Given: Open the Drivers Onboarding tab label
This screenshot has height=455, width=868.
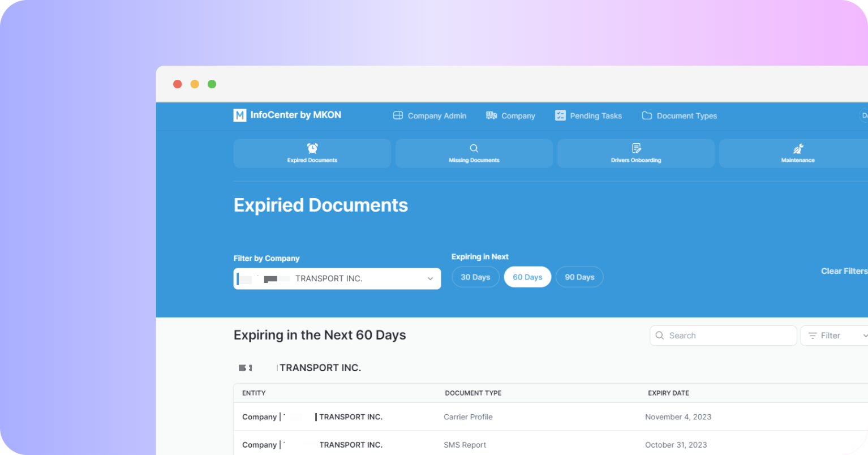Looking at the screenshot, I should click(x=636, y=160).
